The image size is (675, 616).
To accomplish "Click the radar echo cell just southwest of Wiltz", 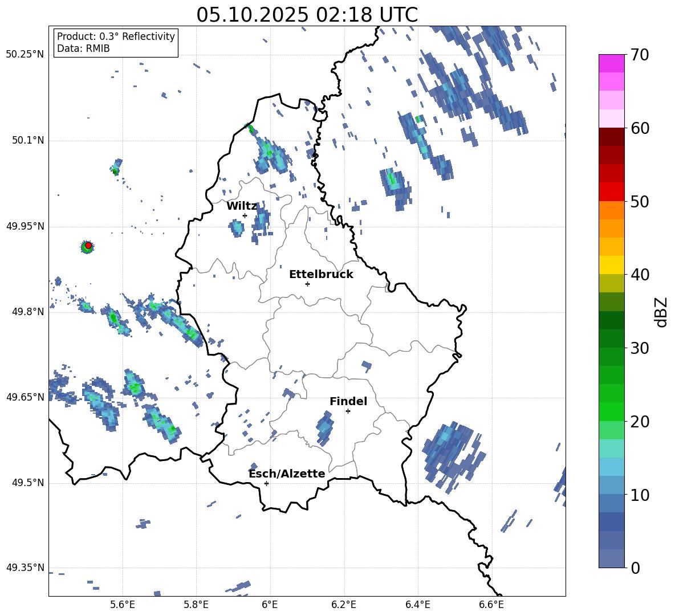I will tap(237, 228).
